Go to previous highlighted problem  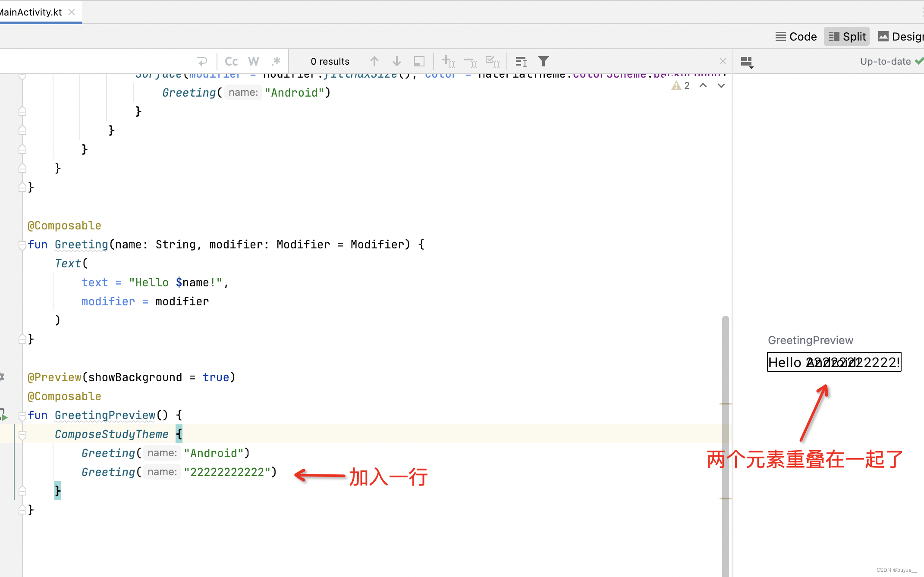(x=703, y=85)
